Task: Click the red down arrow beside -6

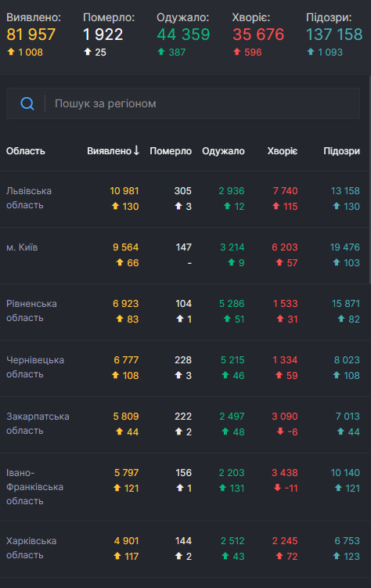Action: pos(280,431)
